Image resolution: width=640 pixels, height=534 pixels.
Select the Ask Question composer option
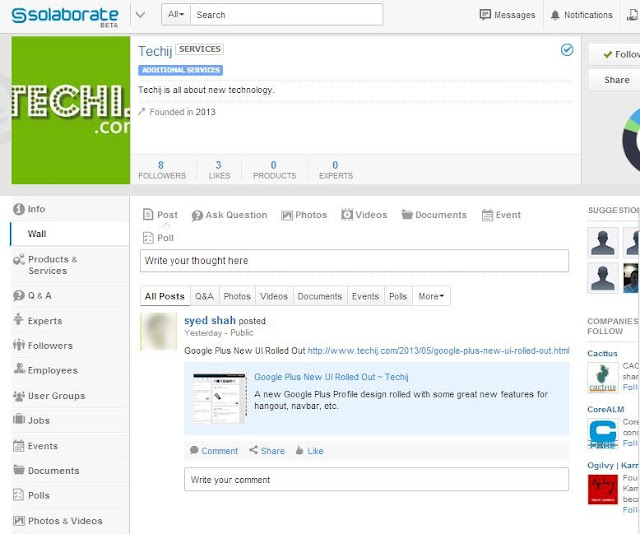(229, 215)
